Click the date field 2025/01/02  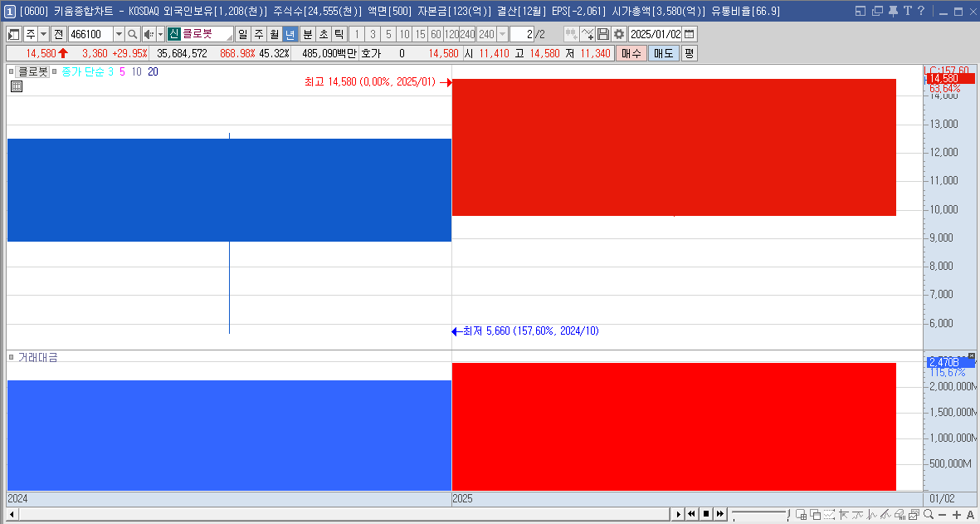[655, 34]
